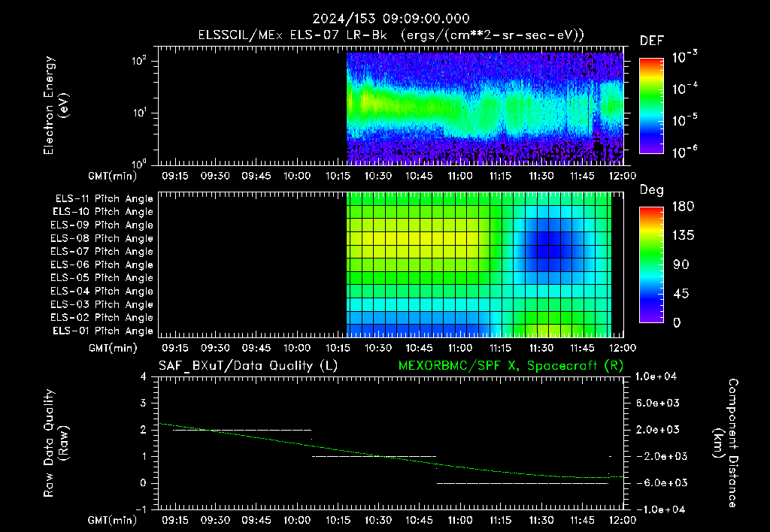Image resolution: width=770 pixels, height=532 pixels.
Task: Select the ELS-09 Pitch Angle row label
Action: point(102,225)
